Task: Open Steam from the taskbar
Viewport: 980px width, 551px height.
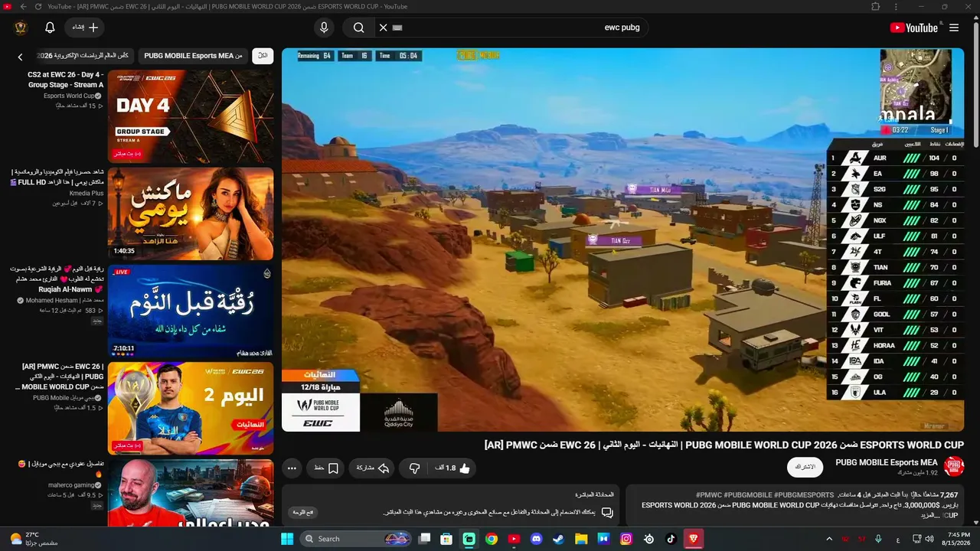Action: [559, 539]
